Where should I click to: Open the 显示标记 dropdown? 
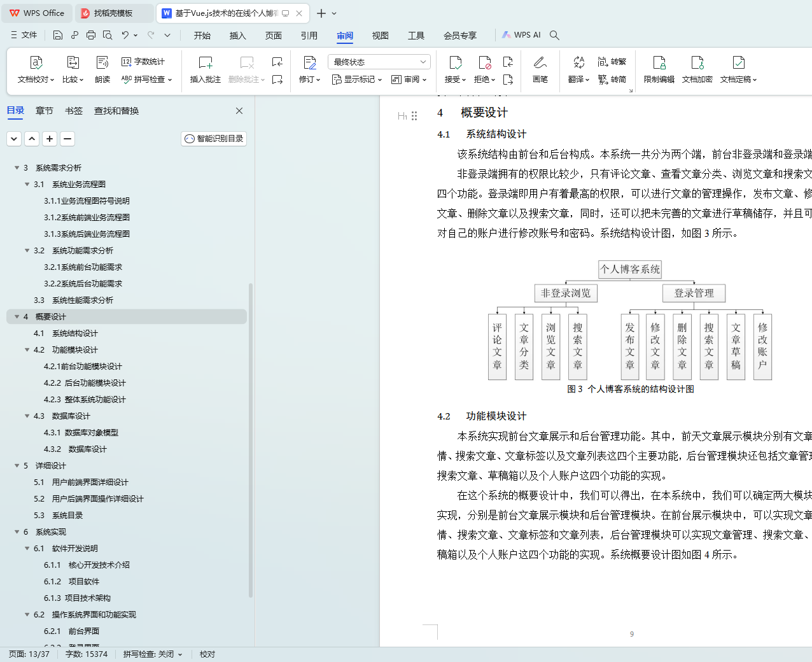pos(356,80)
